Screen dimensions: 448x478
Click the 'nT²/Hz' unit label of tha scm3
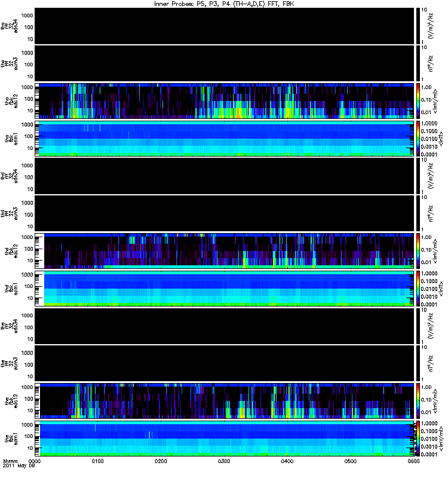click(x=431, y=63)
